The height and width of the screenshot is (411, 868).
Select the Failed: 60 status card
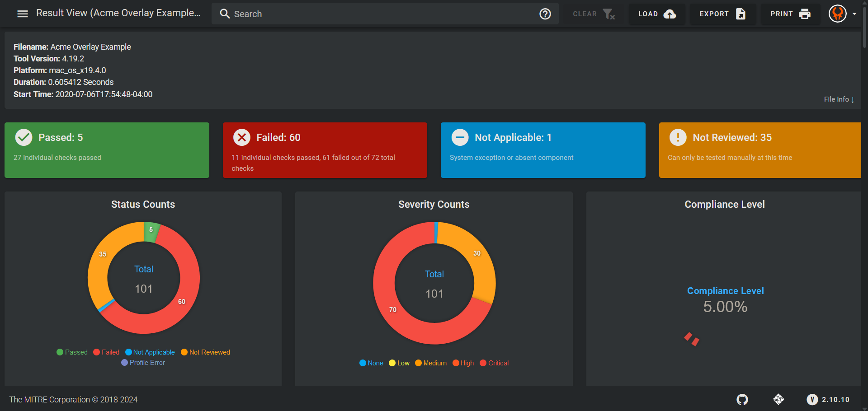click(x=325, y=150)
